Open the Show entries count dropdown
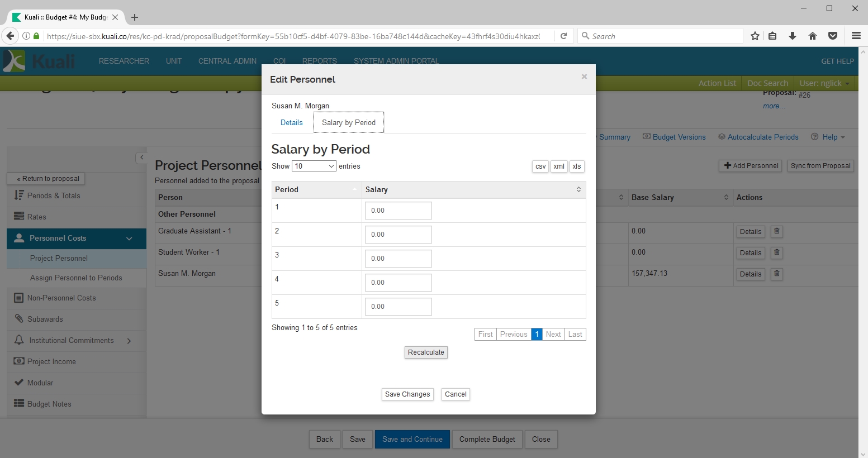The height and width of the screenshot is (458, 868). [x=314, y=166]
